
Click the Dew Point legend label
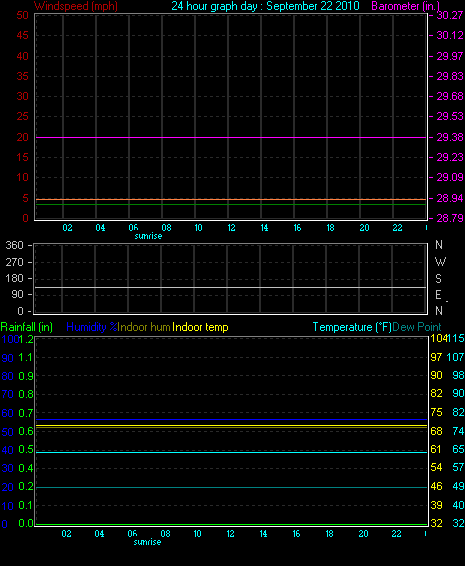tap(417, 327)
